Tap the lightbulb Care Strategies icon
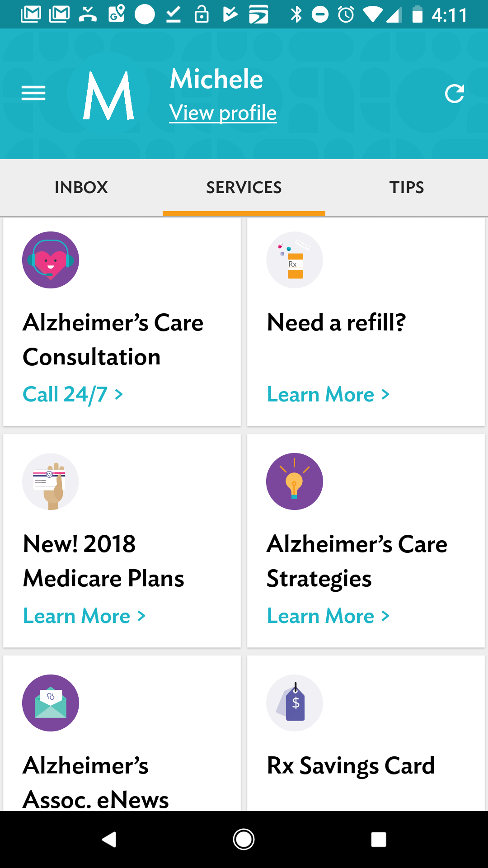This screenshot has height=868, width=488. pyautogui.click(x=295, y=481)
